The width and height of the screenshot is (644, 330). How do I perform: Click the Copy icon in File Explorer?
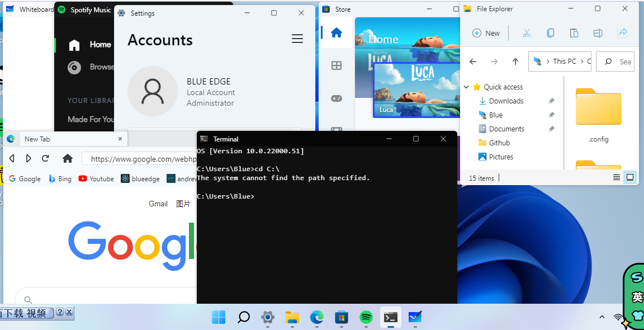tap(550, 34)
